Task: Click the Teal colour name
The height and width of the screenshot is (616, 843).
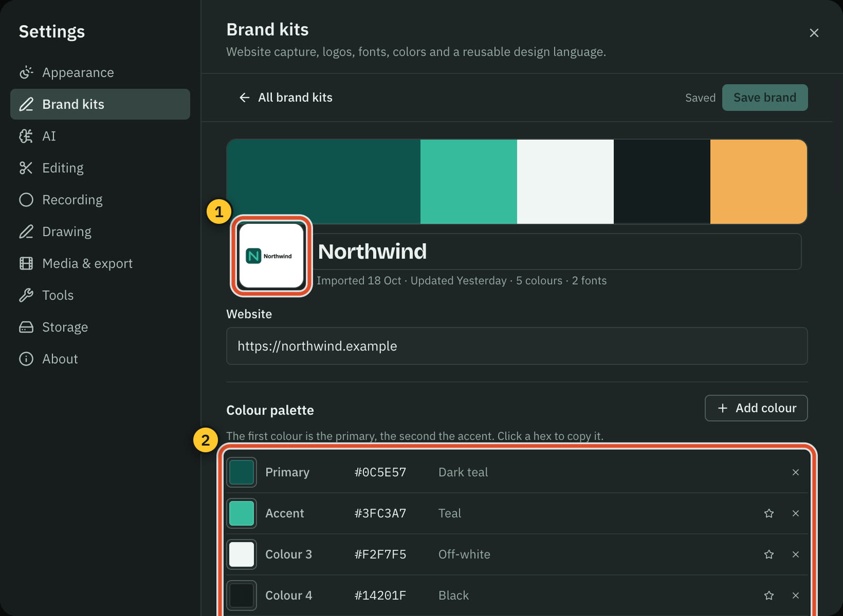Action: click(x=450, y=513)
